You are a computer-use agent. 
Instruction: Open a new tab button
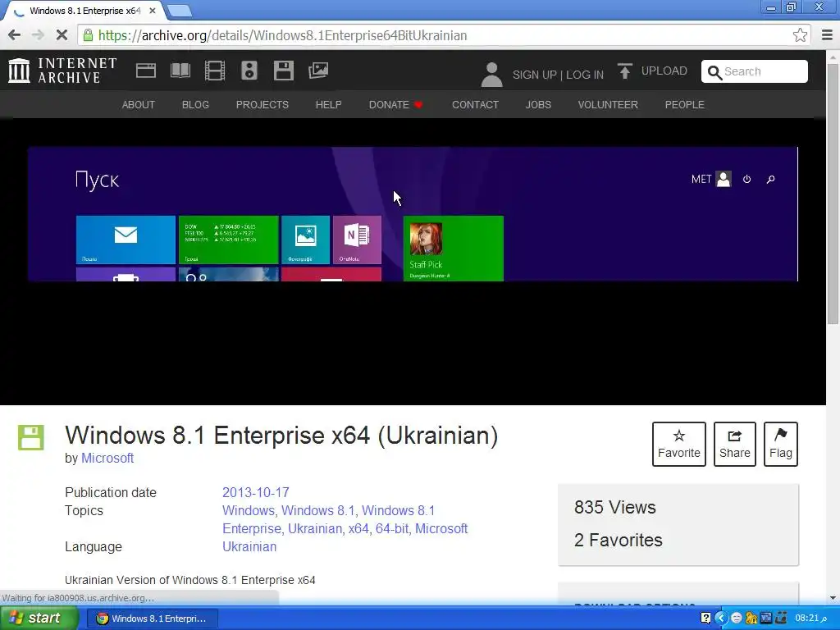[179, 11]
